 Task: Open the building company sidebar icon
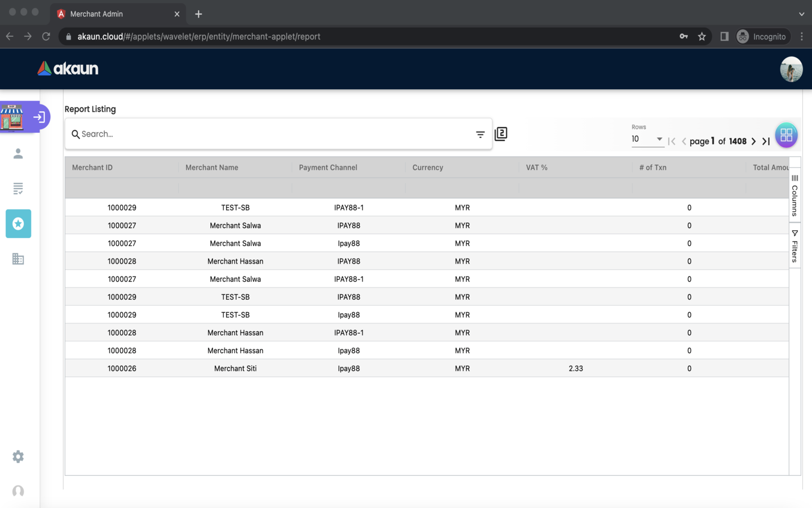18,259
